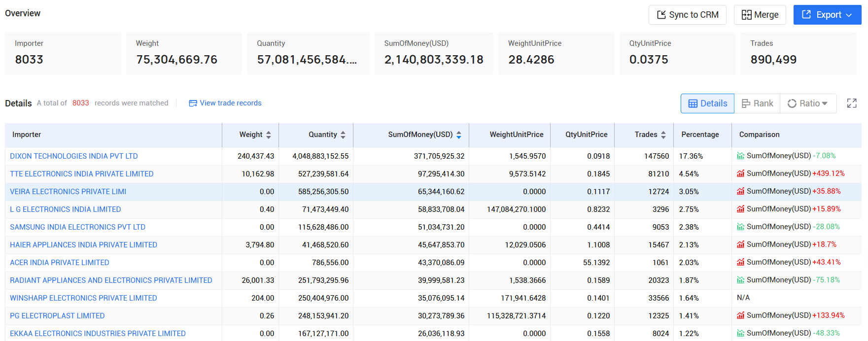Click WeightUnitPrice value 147,084,270.1000
The image size is (868, 341).
(x=517, y=209)
